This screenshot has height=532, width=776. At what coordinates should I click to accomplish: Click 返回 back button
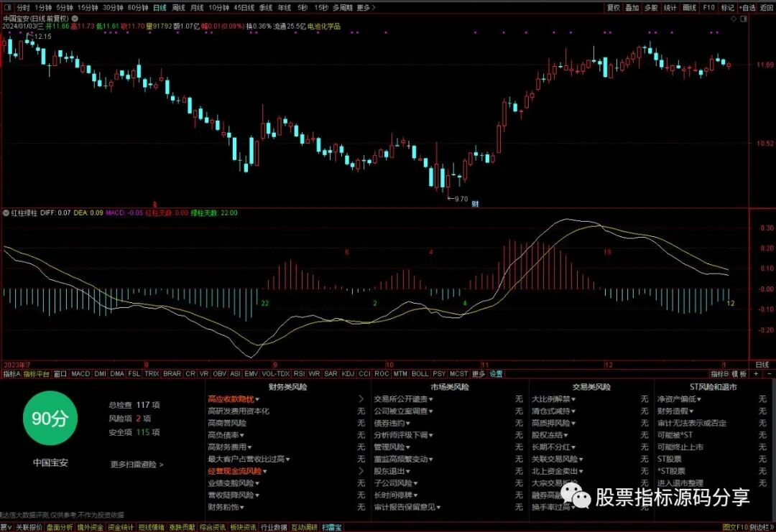[x=766, y=8]
